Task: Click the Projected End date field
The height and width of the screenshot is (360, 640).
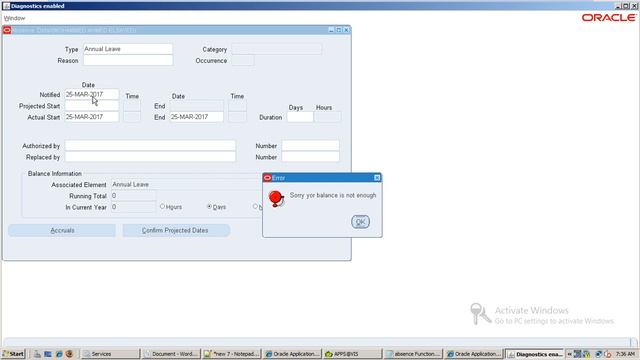Action: pyautogui.click(x=196, y=106)
